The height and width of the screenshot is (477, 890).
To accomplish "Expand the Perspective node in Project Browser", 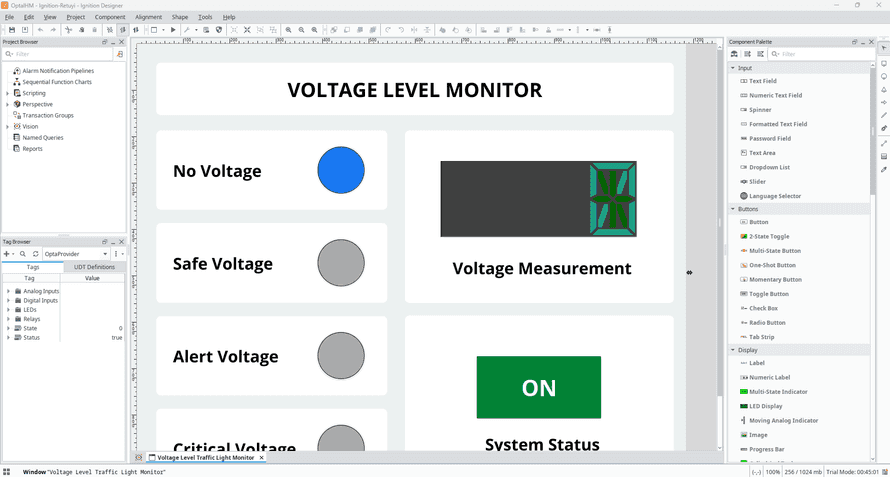I will [x=8, y=104].
